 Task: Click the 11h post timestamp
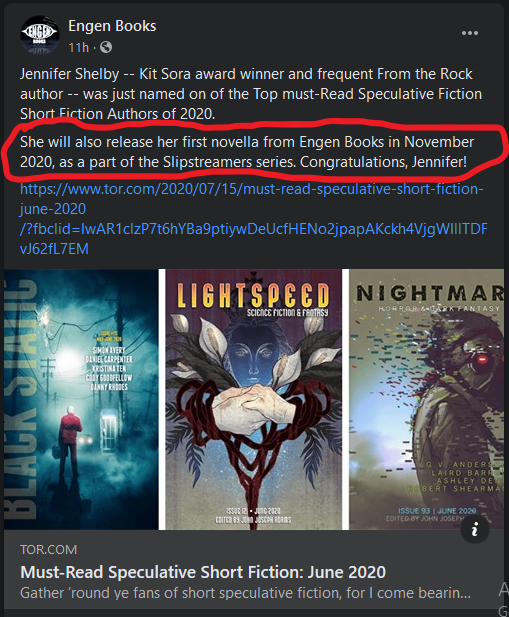click(x=78, y=48)
